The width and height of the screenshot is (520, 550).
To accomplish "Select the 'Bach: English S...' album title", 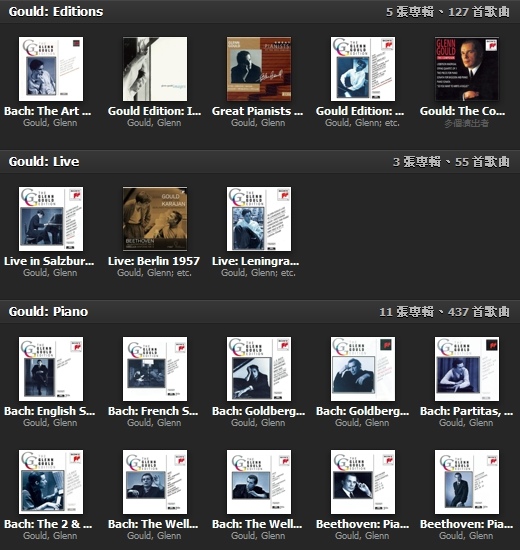I will [49, 411].
